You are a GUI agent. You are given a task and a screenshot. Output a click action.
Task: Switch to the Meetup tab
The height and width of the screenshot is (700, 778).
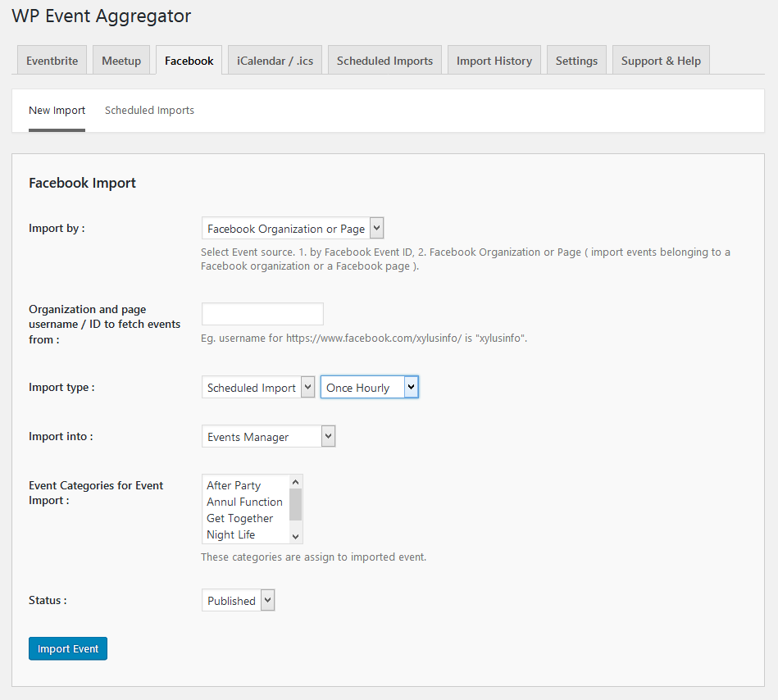pyautogui.click(x=121, y=61)
